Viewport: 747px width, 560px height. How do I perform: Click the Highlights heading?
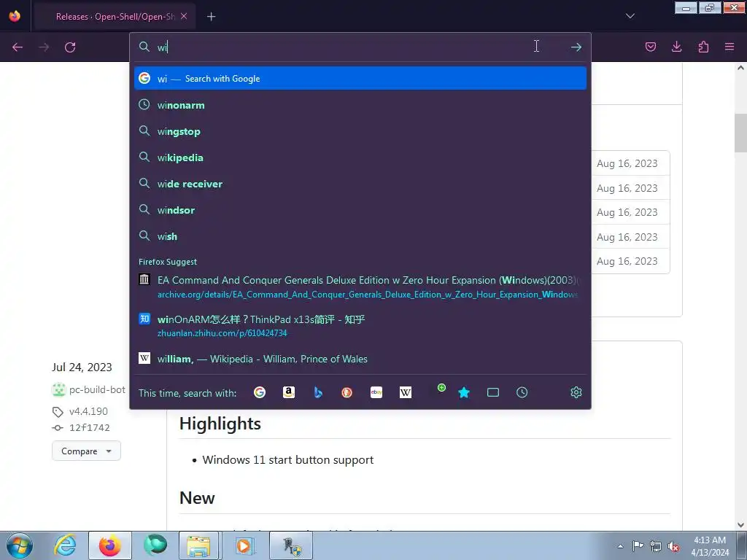(220, 424)
